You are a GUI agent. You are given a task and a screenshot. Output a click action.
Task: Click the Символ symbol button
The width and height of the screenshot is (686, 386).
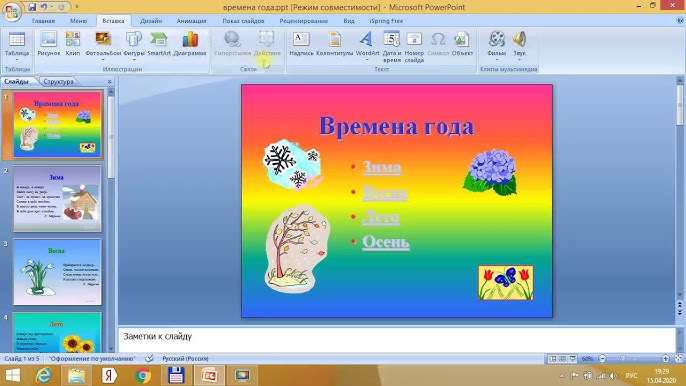[438, 44]
